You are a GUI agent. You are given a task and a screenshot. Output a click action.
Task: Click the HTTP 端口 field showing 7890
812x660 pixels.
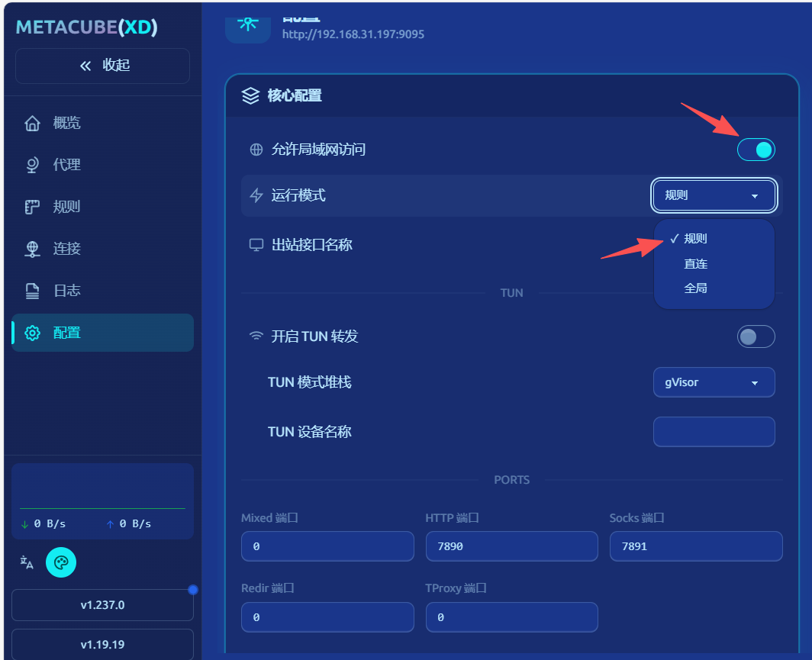[x=511, y=546]
